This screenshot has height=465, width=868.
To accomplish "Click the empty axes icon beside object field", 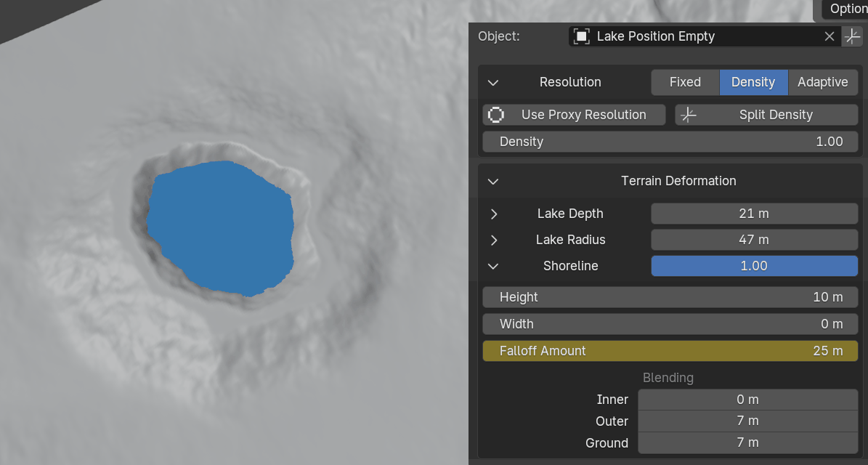I will point(851,36).
